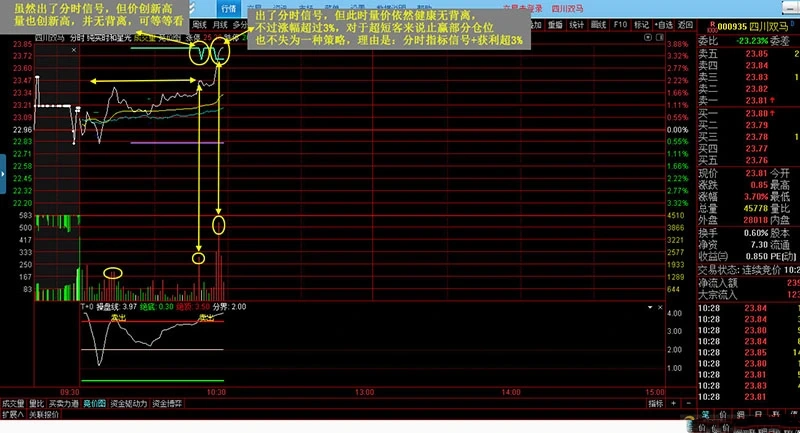Open the 行情 tab in top bar

(x=229, y=8)
